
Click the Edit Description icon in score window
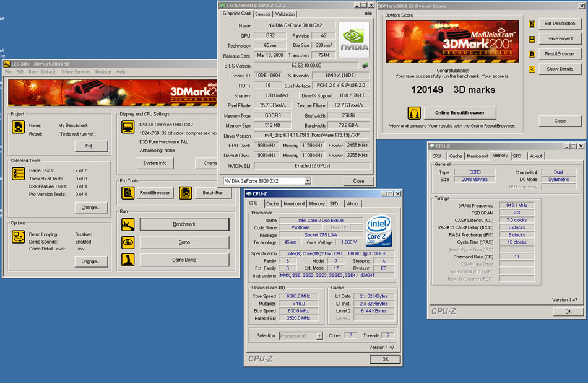[532, 24]
